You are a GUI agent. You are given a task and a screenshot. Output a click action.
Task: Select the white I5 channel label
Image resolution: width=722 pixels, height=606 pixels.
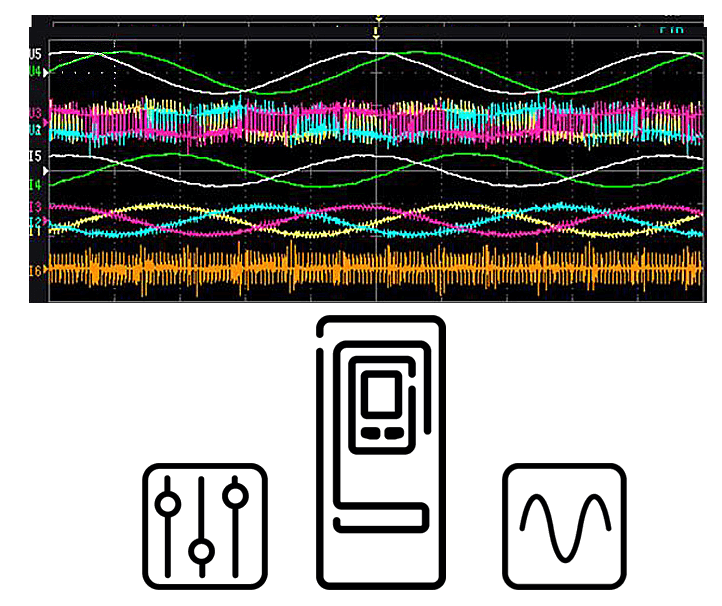pos(35,157)
